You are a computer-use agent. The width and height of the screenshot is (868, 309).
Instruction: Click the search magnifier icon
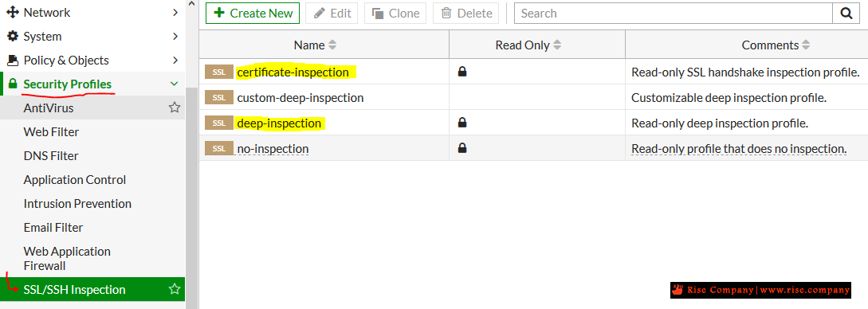pos(846,14)
